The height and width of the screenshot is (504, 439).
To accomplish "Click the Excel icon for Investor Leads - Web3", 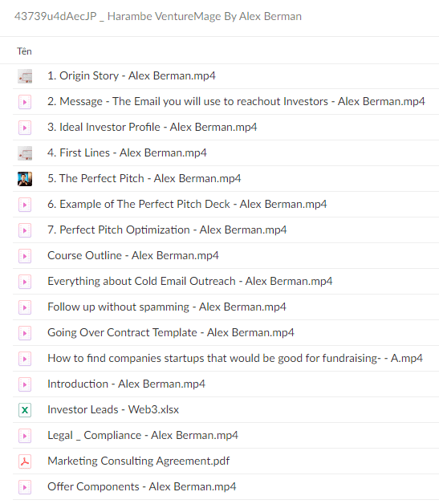I will [25, 410].
